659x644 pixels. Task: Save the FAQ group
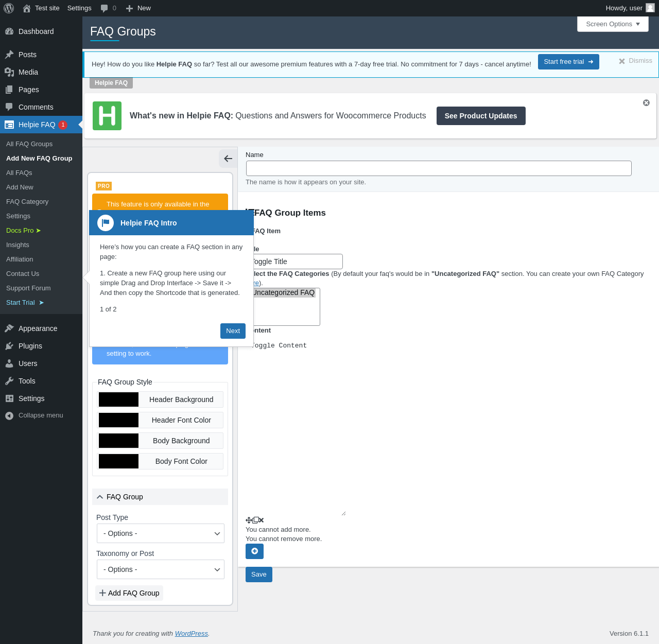tap(259, 575)
